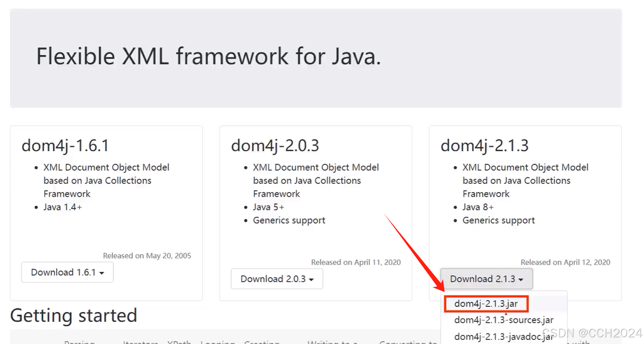
Task: Click the Getting started heading
Action: pos(74,316)
